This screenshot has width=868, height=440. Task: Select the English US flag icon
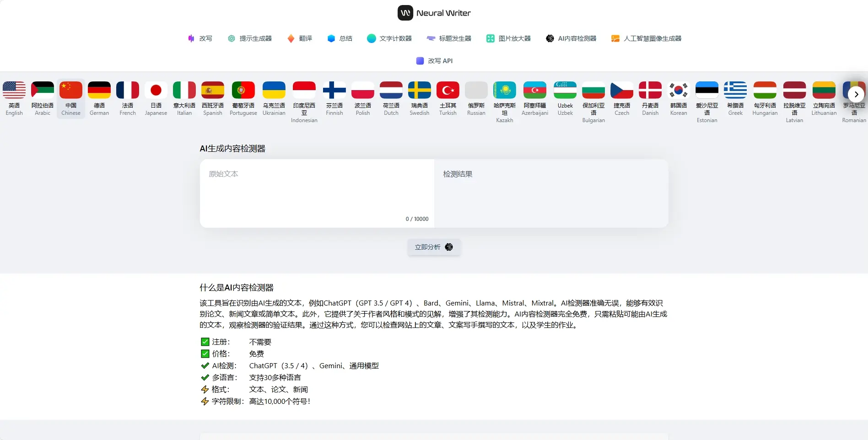[14, 91]
